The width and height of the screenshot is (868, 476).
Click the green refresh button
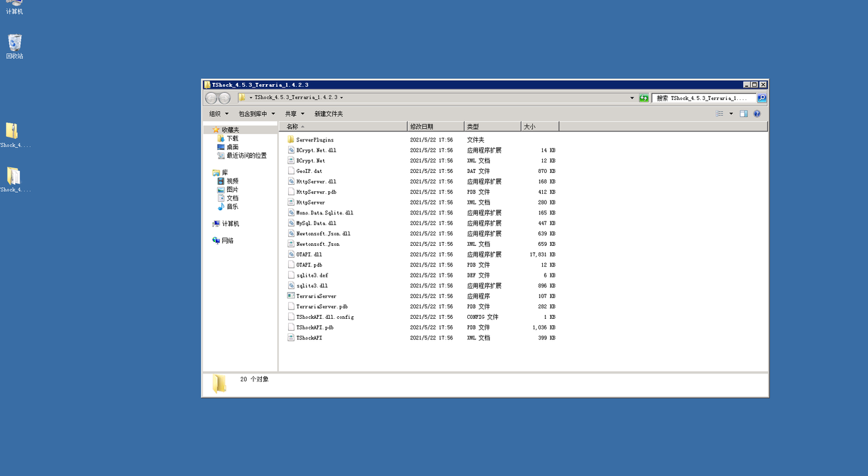644,98
